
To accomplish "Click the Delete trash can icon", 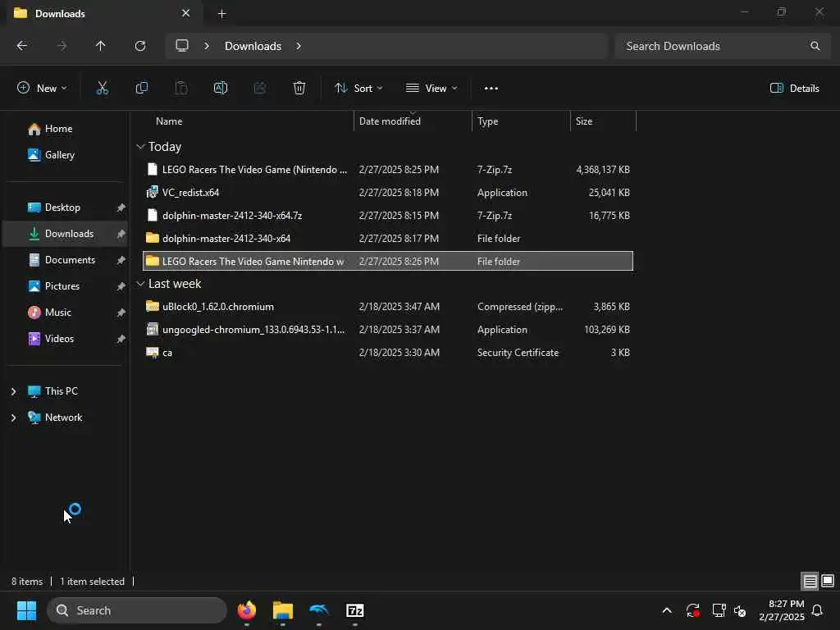I will (299, 89).
